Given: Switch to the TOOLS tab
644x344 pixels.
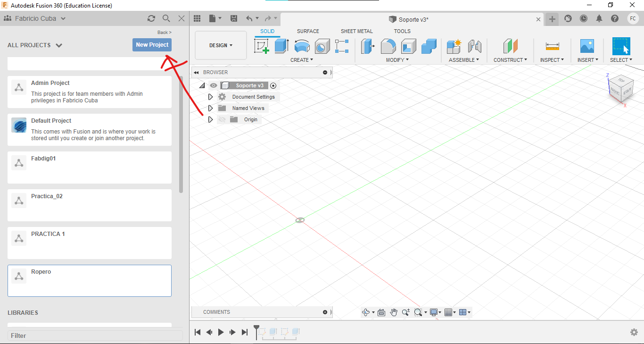Looking at the screenshot, I should pyautogui.click(x=402, y=31).
